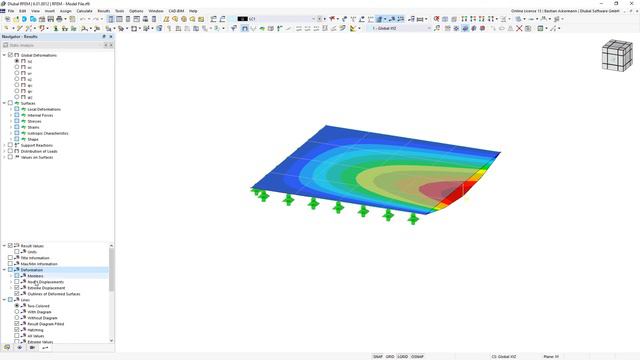The height and width of the screenshot is (360, 640).
Task: Expand the Internal Forces node
Action: [11, 115]
